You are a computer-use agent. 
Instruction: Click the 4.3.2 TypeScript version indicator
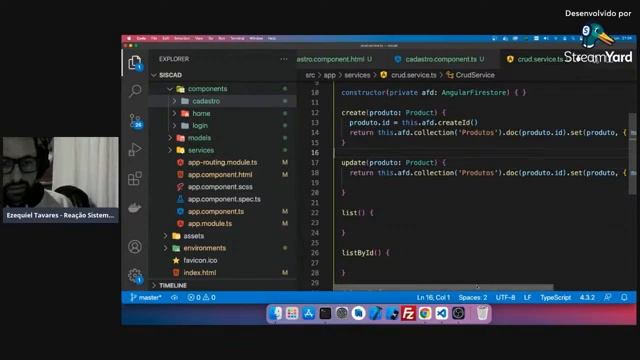click(x=587, y=298)
